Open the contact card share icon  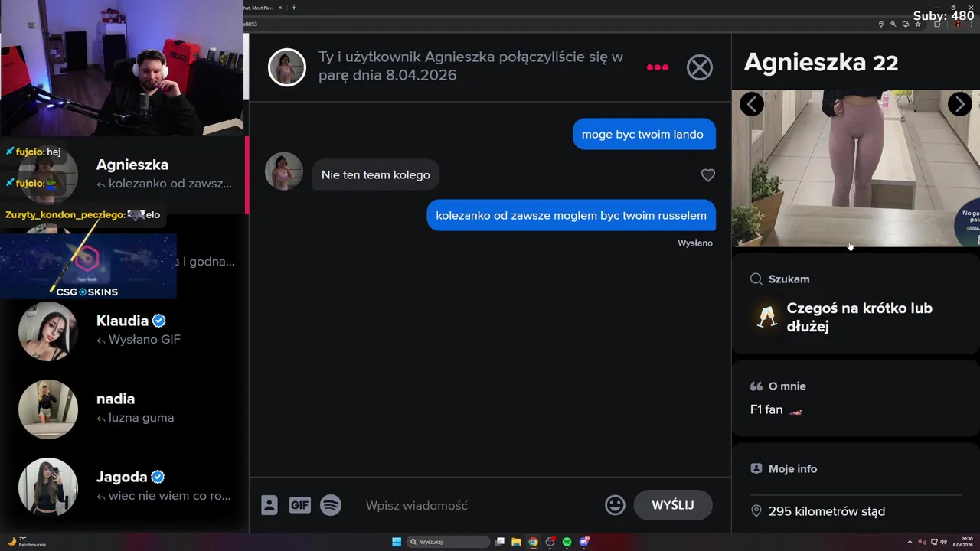coord(269,505)
